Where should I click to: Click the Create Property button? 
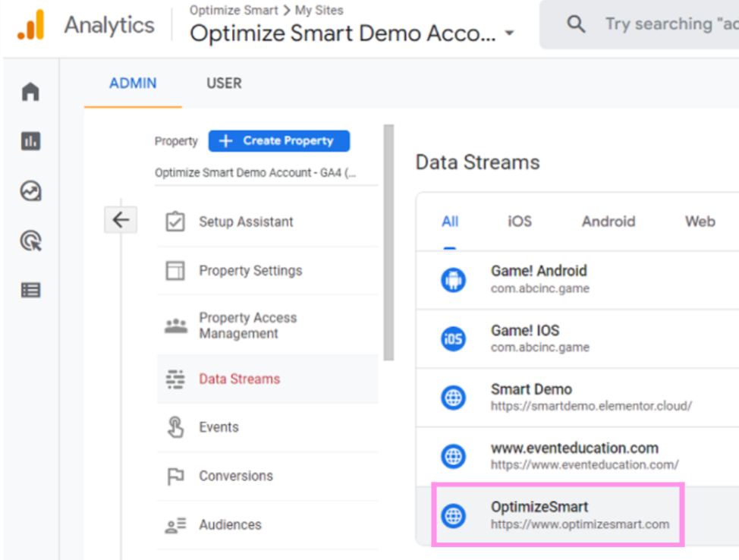pos(279,141)
